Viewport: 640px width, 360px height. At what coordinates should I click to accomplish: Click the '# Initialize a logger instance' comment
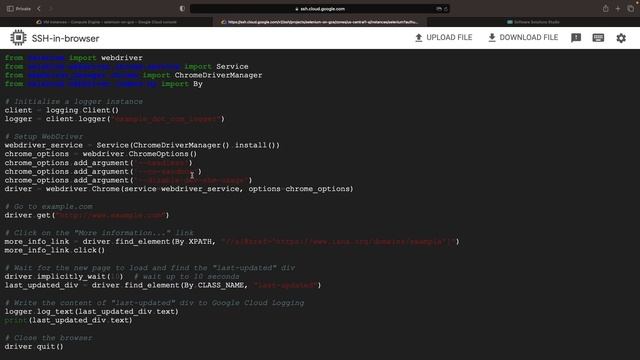tap(73, 102)
